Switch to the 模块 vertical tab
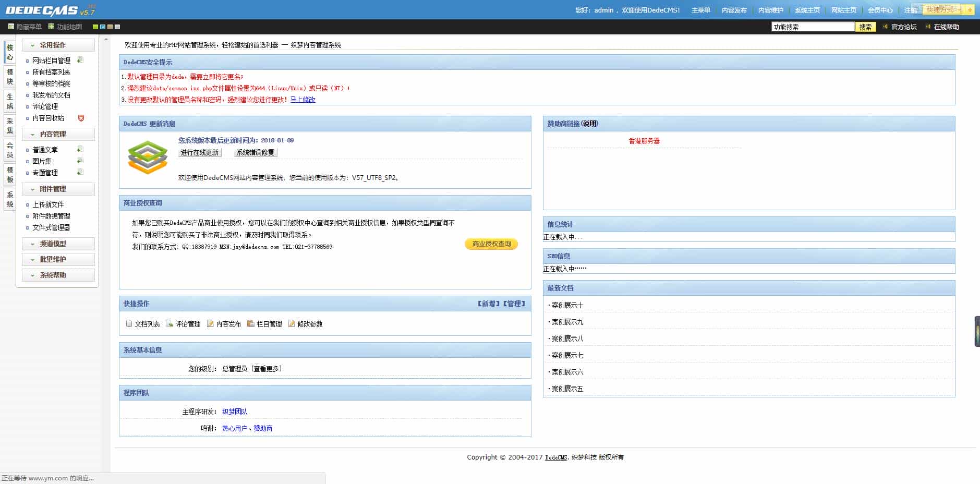This screenshot has height=484, width=980. pyautogui.click(x=9, y=77)
